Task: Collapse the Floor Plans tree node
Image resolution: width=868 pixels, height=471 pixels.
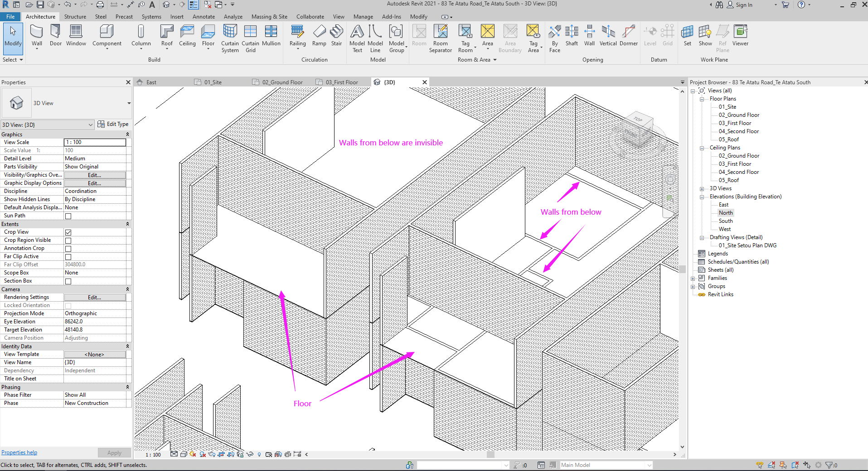Action: (x=702, y=99)
